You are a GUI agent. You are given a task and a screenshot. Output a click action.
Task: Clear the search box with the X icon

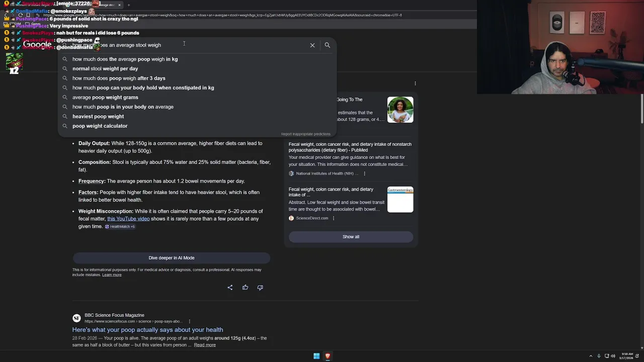point(312,45)
